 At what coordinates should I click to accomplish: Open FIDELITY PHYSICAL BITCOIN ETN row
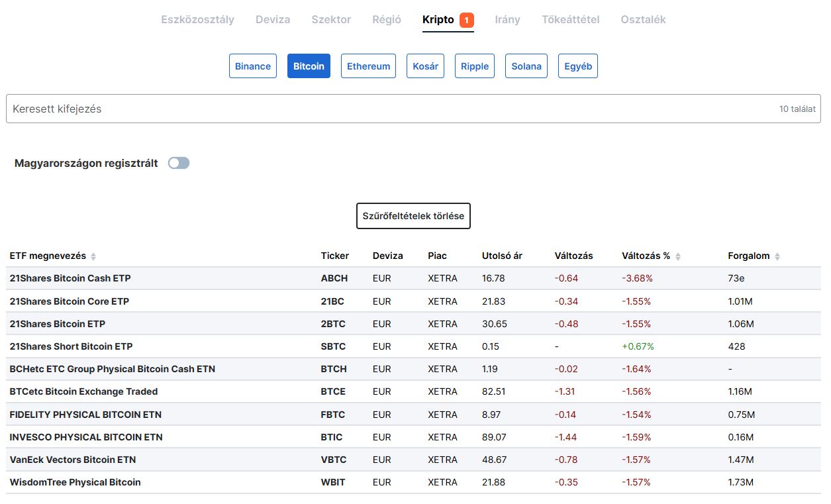pos(413,415)
